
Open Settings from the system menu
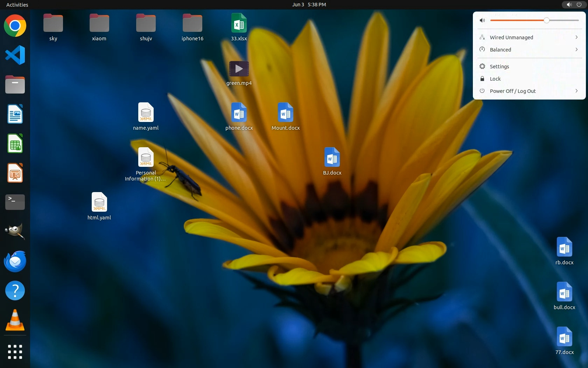click(x=499, y=67)
